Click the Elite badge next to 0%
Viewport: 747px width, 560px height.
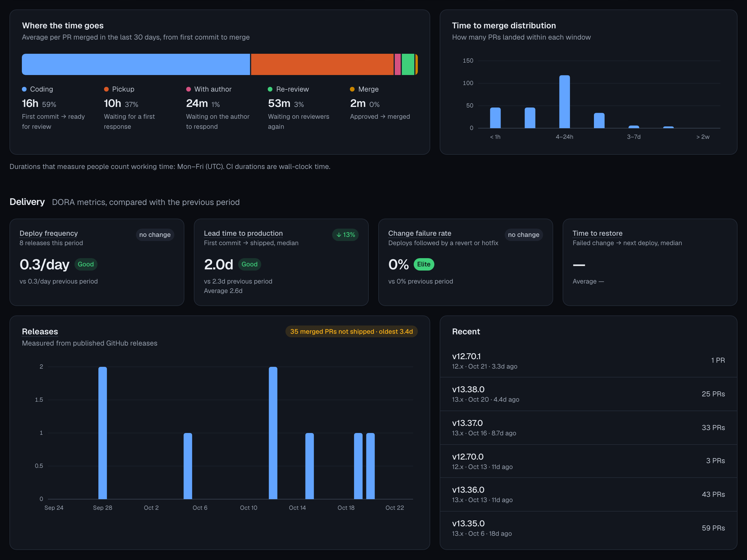(x=424, y=264)
